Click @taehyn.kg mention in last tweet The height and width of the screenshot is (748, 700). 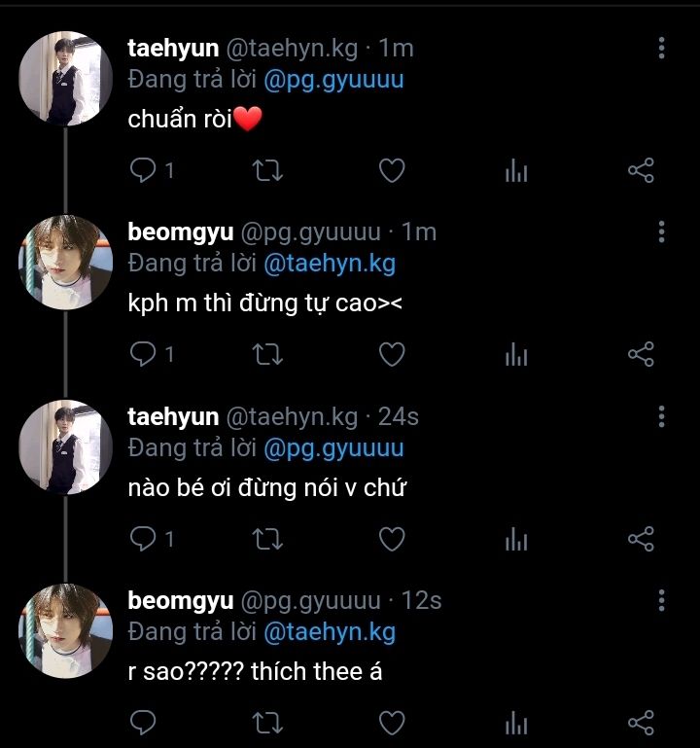click(330, 632)
